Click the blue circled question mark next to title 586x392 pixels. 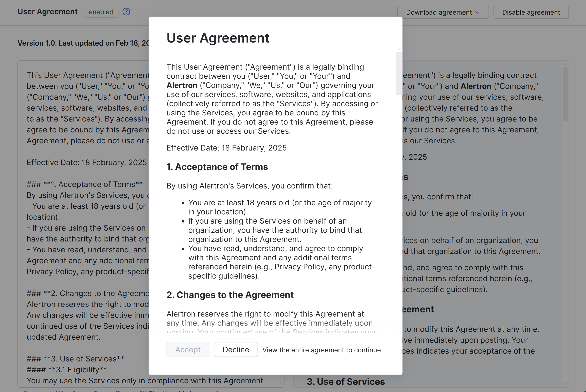pos(126,12)
